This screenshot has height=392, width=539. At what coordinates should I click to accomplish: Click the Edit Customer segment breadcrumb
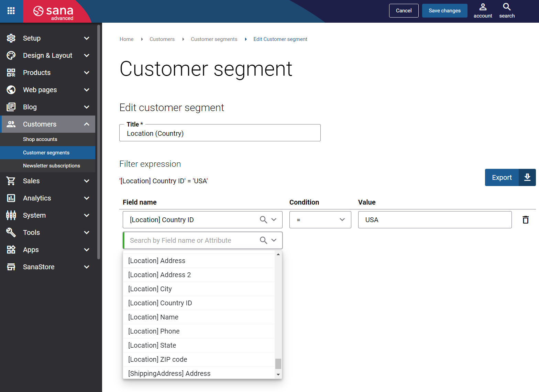coord(280,39)
